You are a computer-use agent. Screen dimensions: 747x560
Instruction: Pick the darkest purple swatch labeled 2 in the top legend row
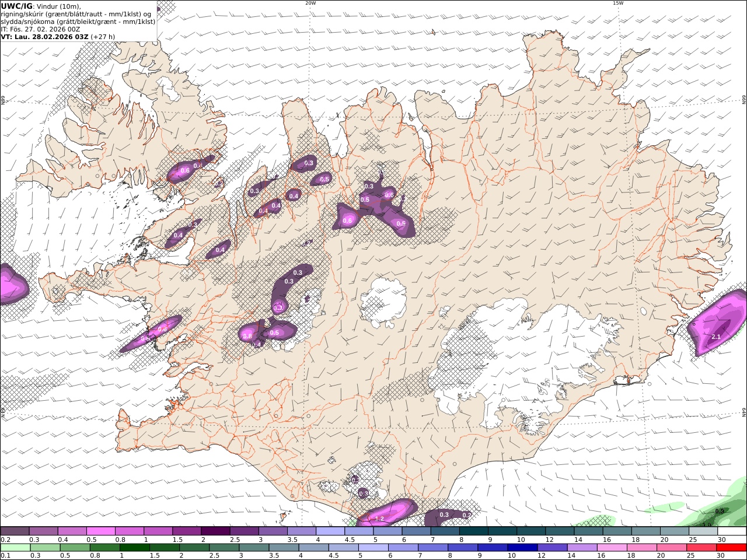coord(215,531)
